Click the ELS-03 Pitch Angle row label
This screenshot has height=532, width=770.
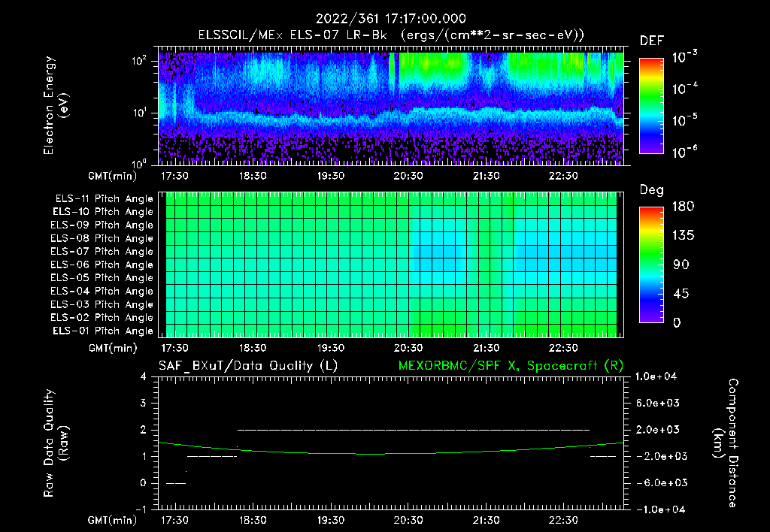coord(102,304)
